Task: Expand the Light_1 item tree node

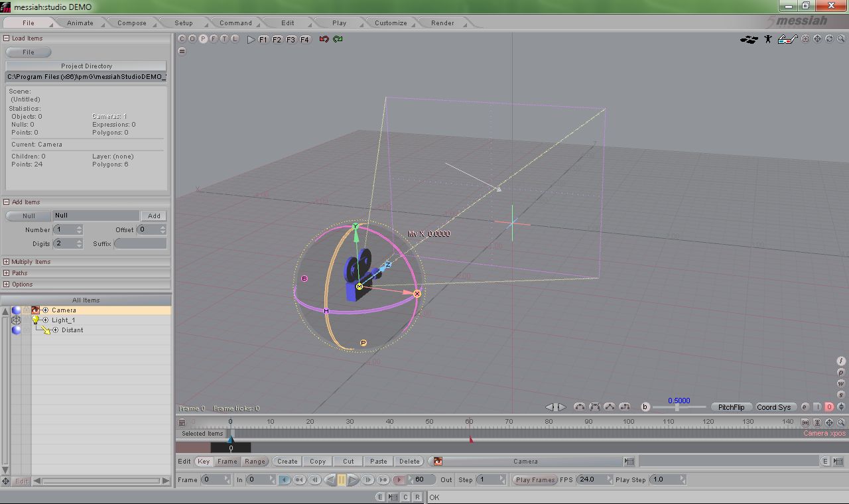Action: click(x=46, y=320)
